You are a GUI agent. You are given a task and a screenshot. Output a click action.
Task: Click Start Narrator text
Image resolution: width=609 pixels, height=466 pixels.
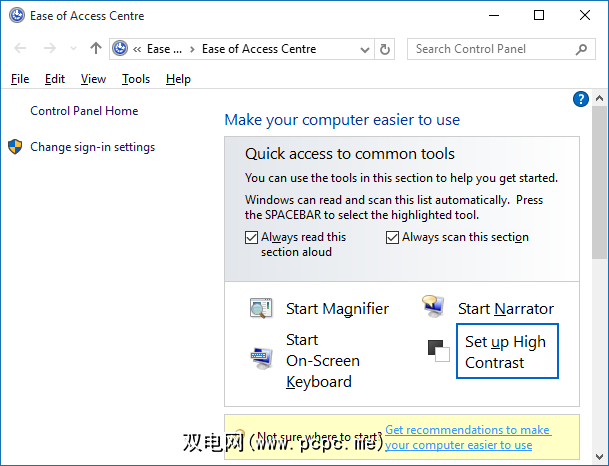click(506, 309)
